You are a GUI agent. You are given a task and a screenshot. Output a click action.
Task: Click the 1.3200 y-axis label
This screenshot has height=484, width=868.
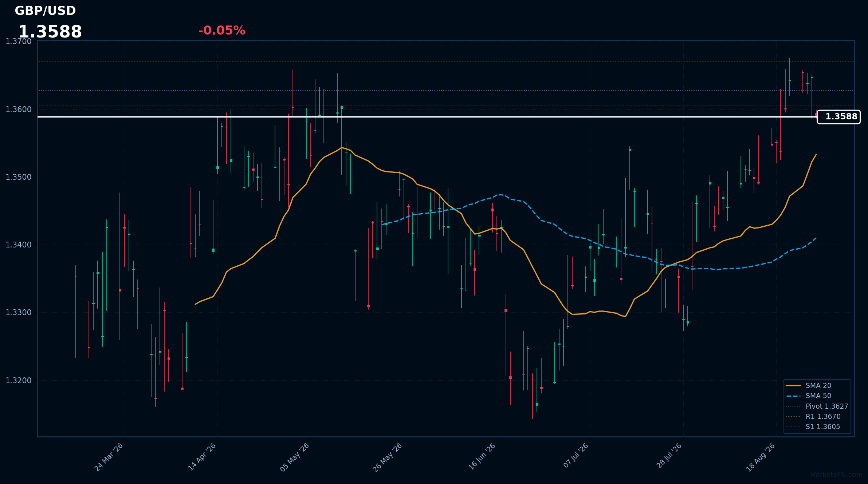(x=19, y=381)
